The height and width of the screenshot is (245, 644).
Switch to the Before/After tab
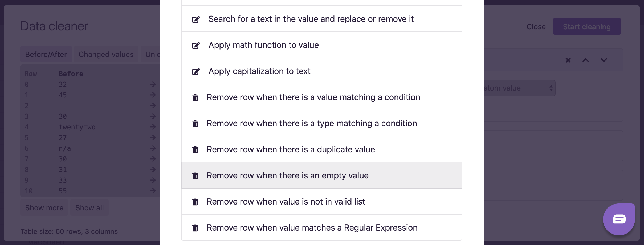coord(46,54)
